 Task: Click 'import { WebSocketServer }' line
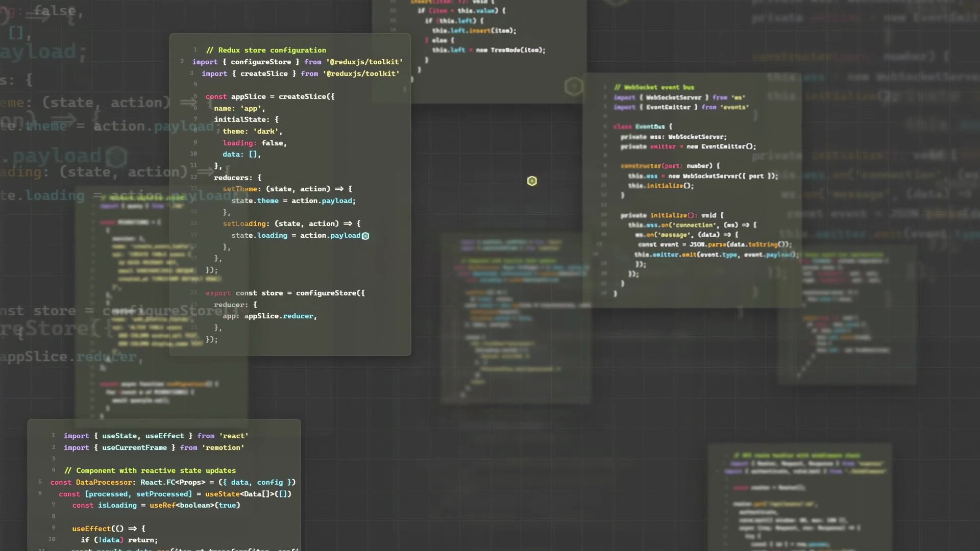(x=679, y=97)
